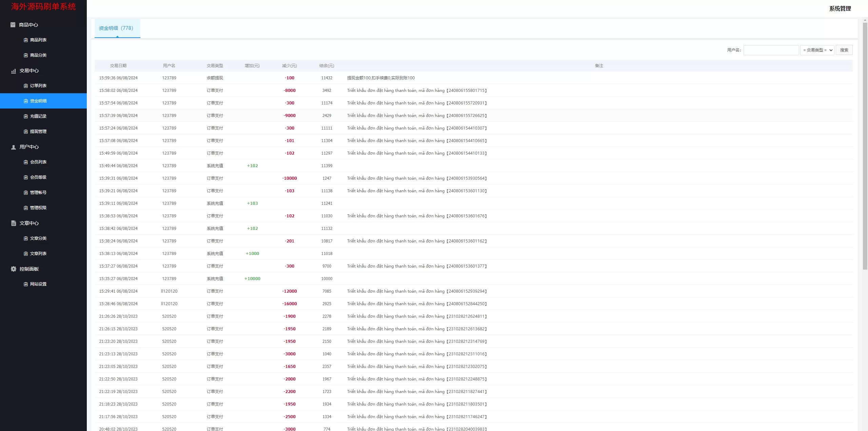
Task: Click the vertical page scrollbar
Action: point(865,146)
